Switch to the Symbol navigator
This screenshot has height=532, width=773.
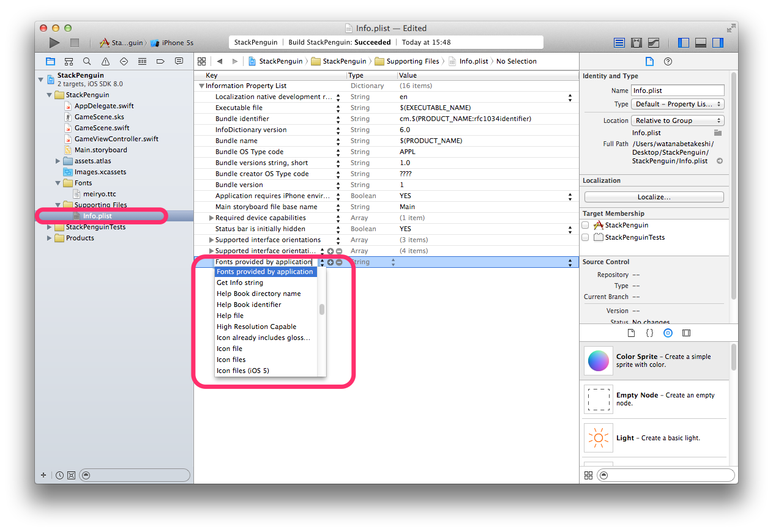[x=69, y=61]
